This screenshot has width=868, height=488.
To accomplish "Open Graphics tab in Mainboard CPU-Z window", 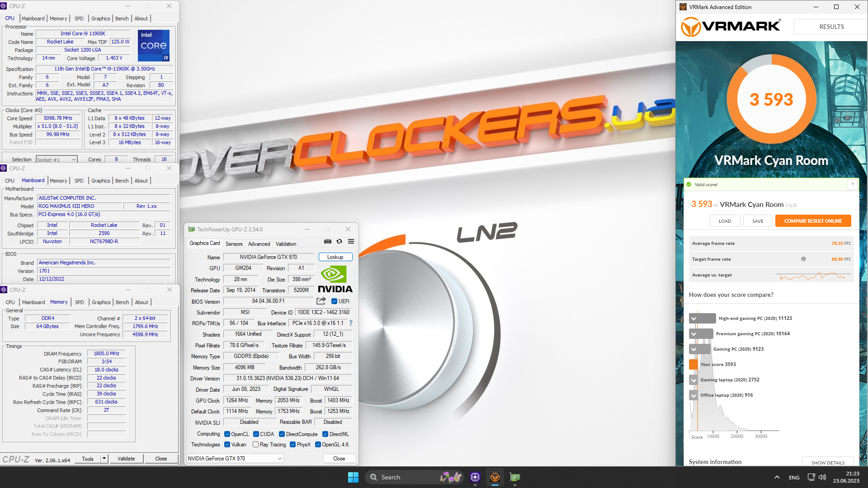I will (x=101, y=181).
